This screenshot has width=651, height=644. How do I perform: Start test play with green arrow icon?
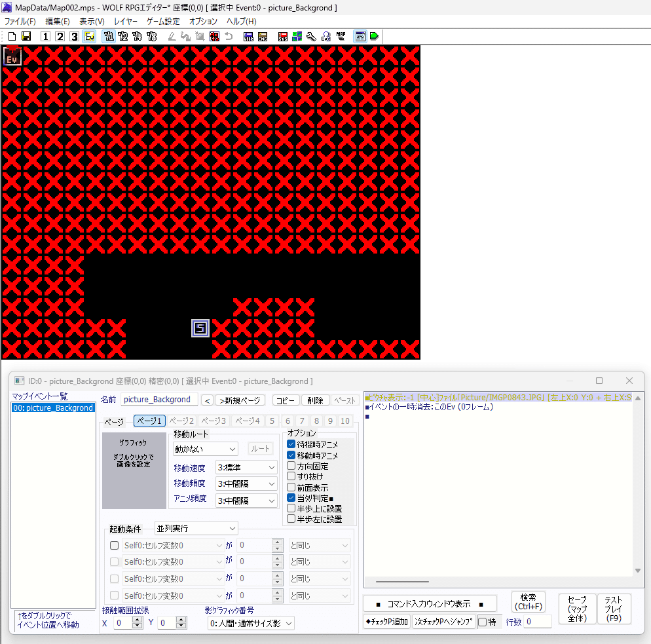(x=374, y=37)
